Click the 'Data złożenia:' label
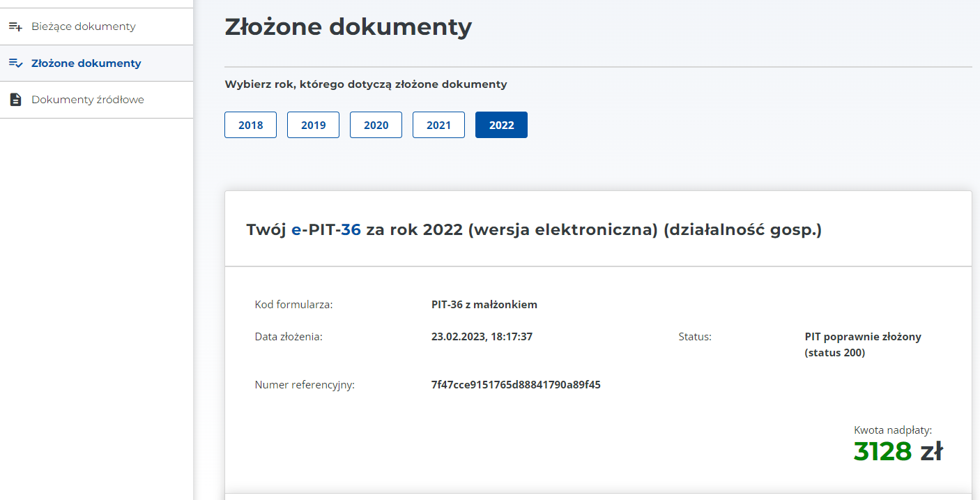 [x=289, y=337]
